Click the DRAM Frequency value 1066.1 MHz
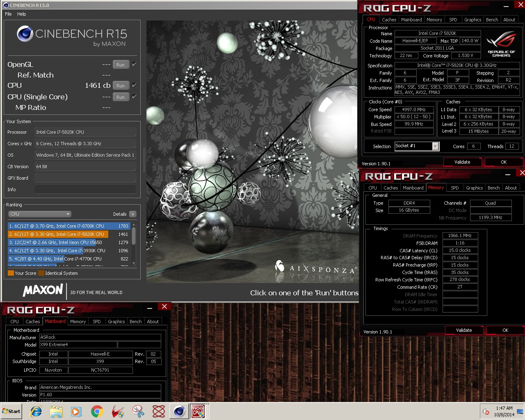The height and width of the screenshot is (420, 525). click(460, 235)
